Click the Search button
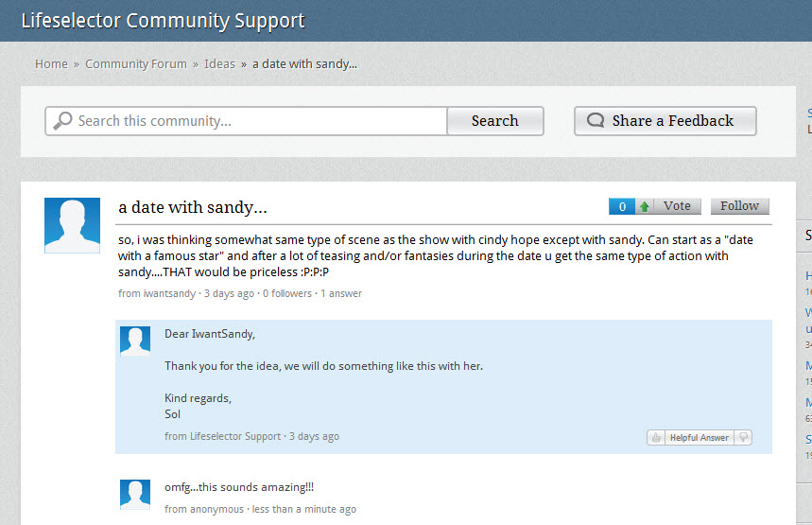The image size is (812, 525). click(495, 121)
